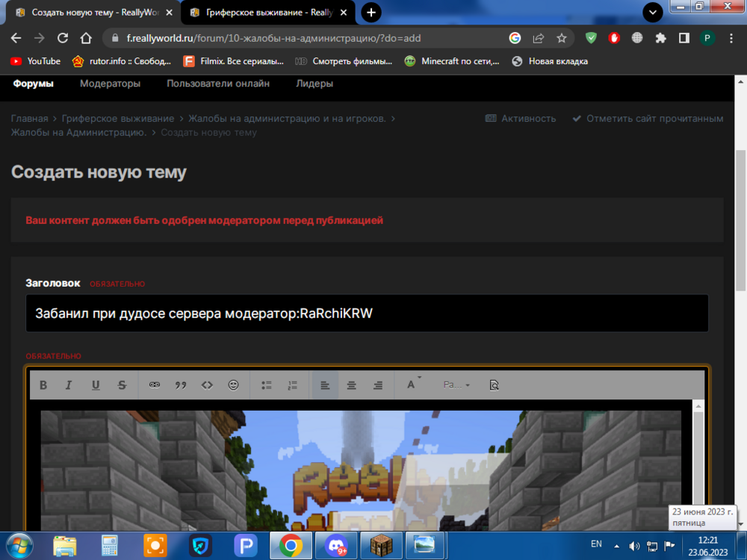Insert a numbered list

click(x=293, y=385)
